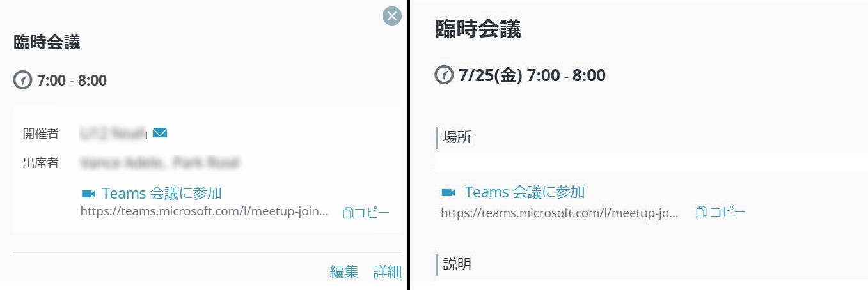Select the コピー text above the 説明 heading
868x290 pixels.
[727, 211]
